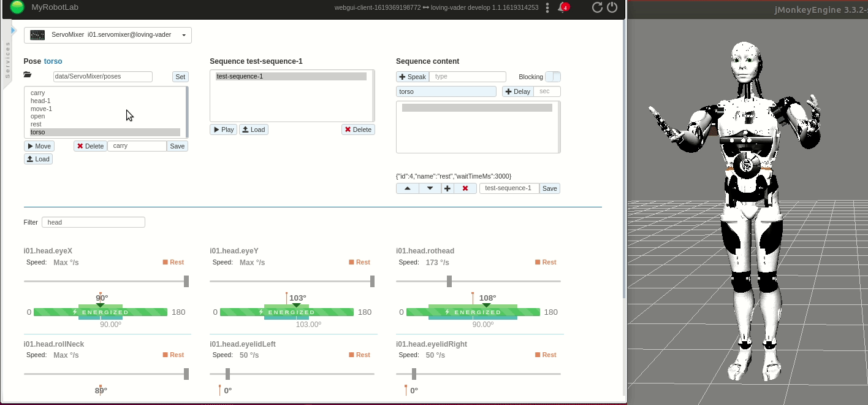This screenshot has height=405, width=868.
Task: Move sequence item up with arrow
Action: click(x=408, y=188)
